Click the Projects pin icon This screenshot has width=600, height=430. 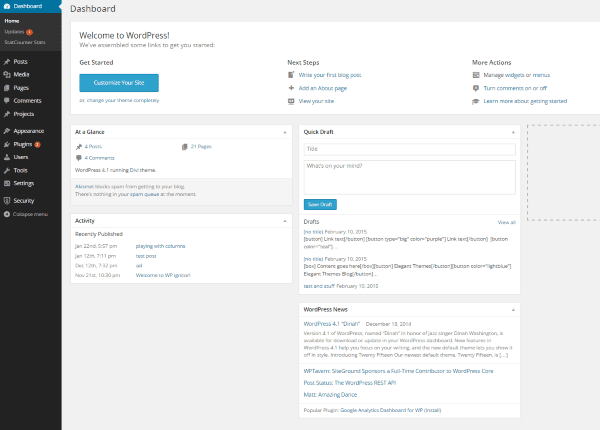tap(7, 114)
